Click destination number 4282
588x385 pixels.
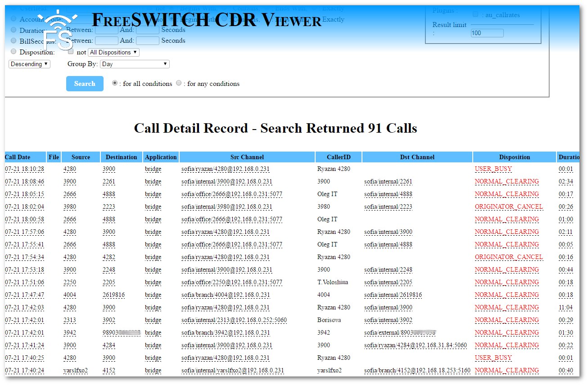(109, 257)
